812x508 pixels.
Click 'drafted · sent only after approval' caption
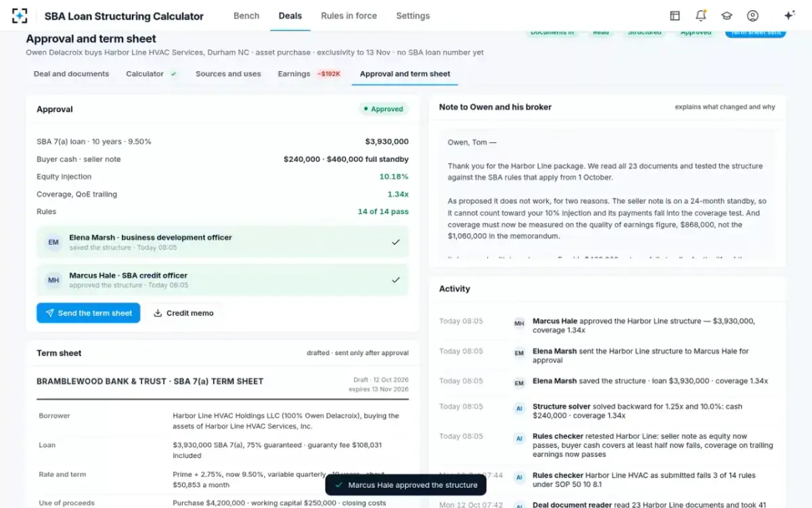[x=357, y=353]
